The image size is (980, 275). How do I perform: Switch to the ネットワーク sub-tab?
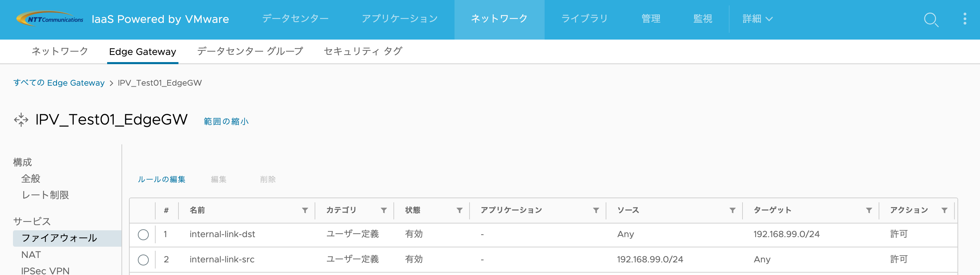(59, 51)
